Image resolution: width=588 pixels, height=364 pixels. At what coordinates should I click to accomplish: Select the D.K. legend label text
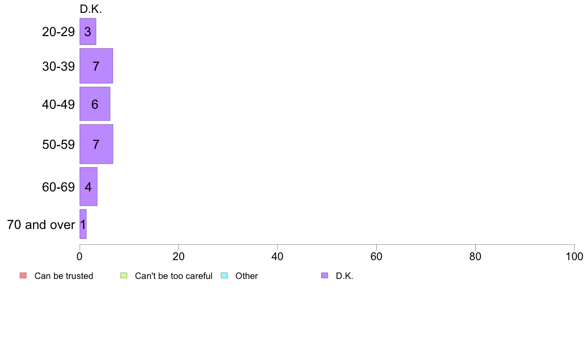coord(344,276)
